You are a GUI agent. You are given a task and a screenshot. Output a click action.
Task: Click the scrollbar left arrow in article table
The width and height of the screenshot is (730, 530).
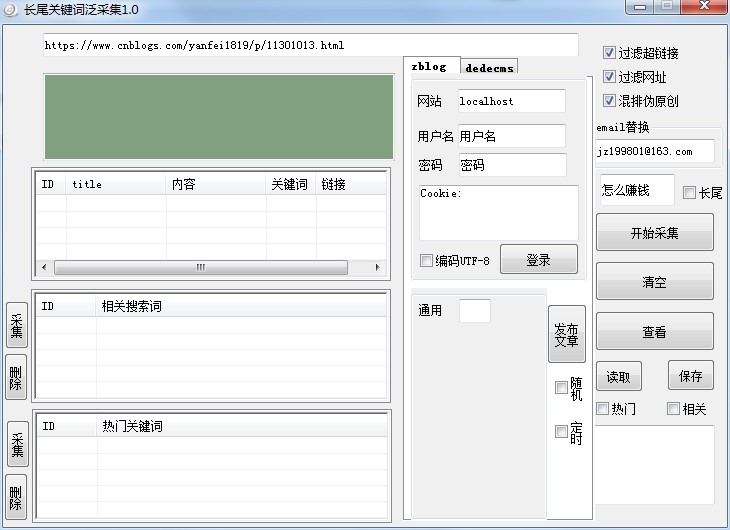pyautogui.click(x=44, y=267)
